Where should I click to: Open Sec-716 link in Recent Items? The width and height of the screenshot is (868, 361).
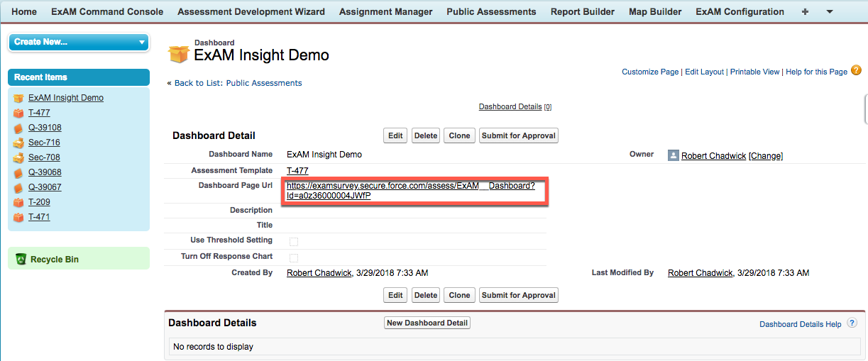pos(44,143)
